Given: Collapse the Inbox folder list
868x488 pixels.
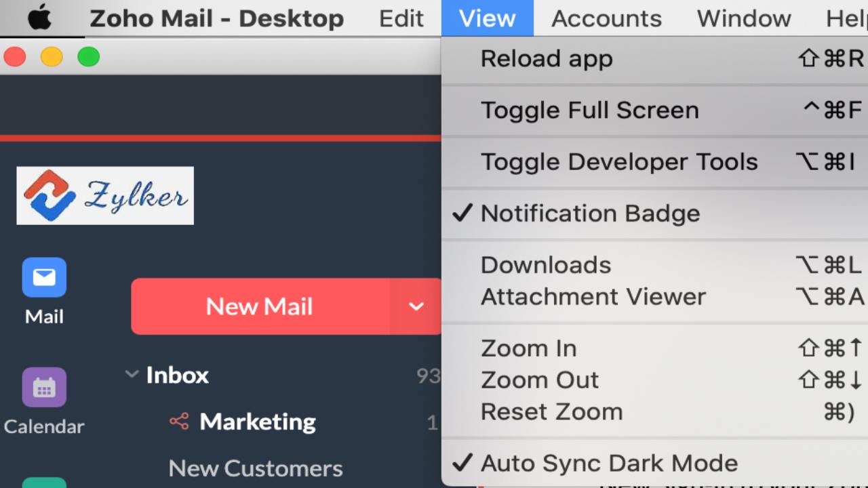Looking at the screenshot, I should coord(132,375).
